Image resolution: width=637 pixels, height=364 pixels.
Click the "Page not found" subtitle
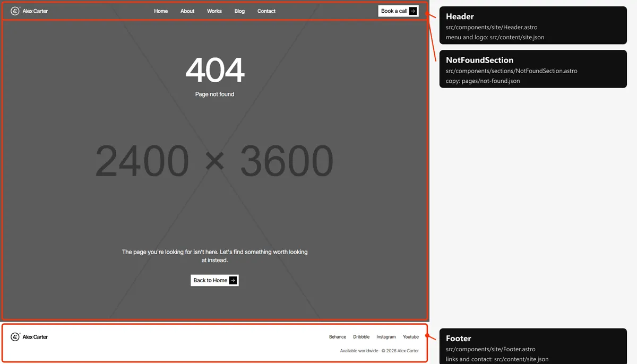coord(214,94)
